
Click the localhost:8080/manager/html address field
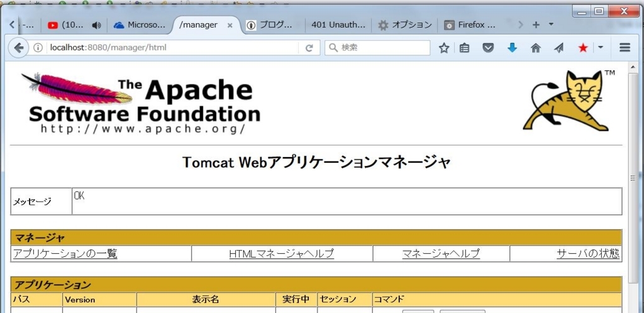(x=172, y=48)
